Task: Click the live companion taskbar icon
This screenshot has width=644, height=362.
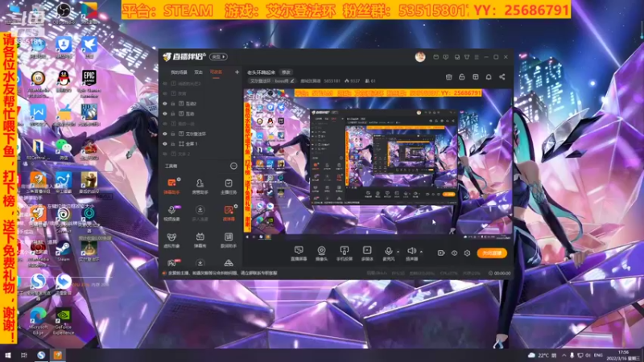Action: 58,355
